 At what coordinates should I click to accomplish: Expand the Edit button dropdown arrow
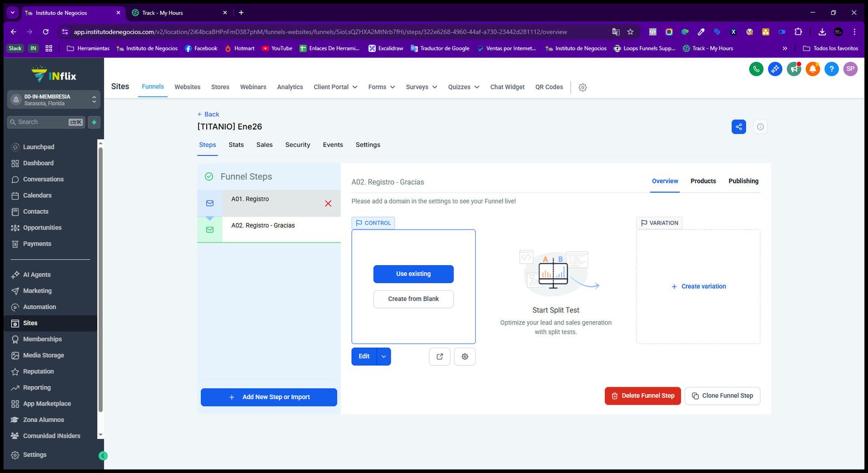click(x=384, y=356)
